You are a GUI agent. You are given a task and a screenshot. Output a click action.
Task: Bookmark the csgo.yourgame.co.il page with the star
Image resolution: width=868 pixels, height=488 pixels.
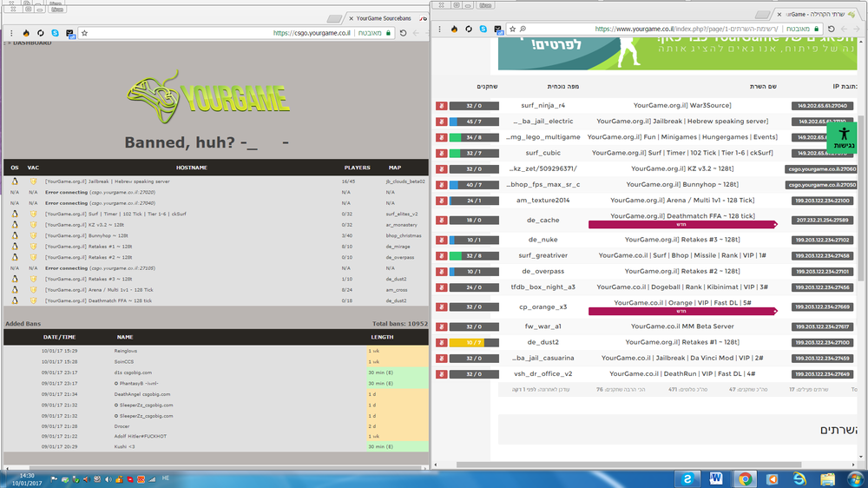(x=84, y=33)
